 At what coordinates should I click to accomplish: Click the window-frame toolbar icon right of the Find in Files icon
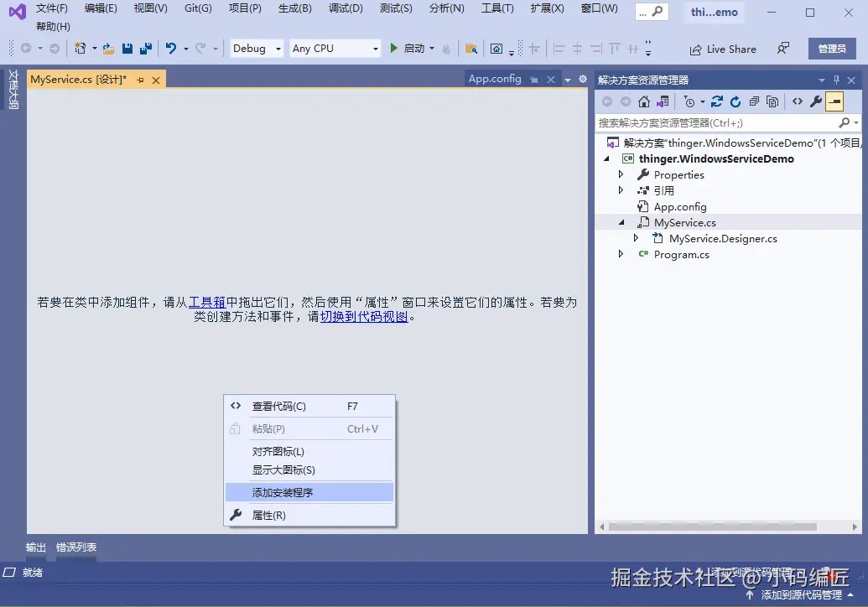(496, 49)
